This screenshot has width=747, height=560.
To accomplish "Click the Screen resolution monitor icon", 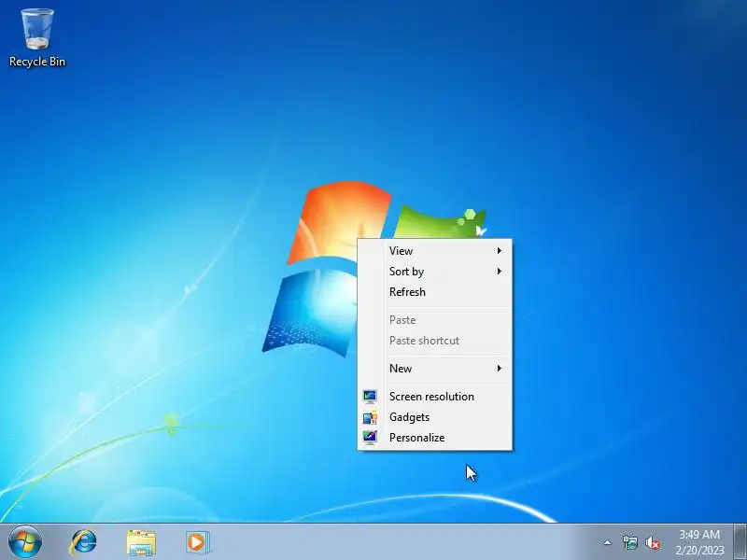I will point(370,397).
